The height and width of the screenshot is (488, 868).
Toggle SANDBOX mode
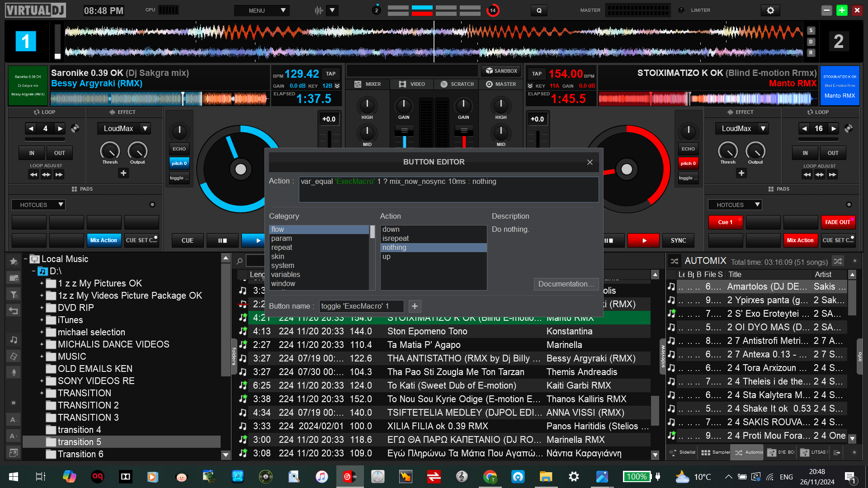[x=501, y=71]
